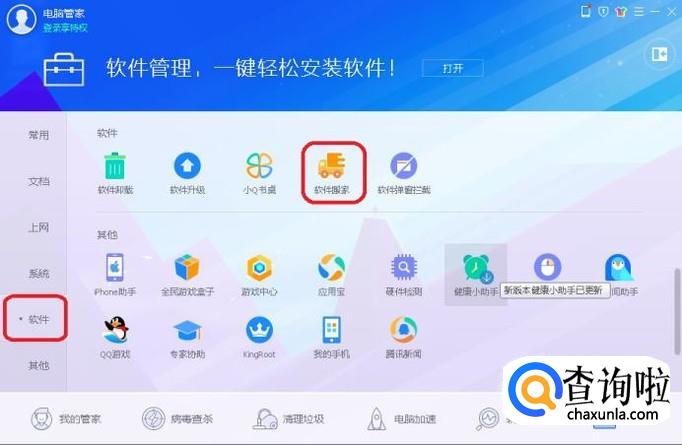Open the title bar hamburger menu
The width and height of the screenshot is (682, 445).
pos(639,12)
